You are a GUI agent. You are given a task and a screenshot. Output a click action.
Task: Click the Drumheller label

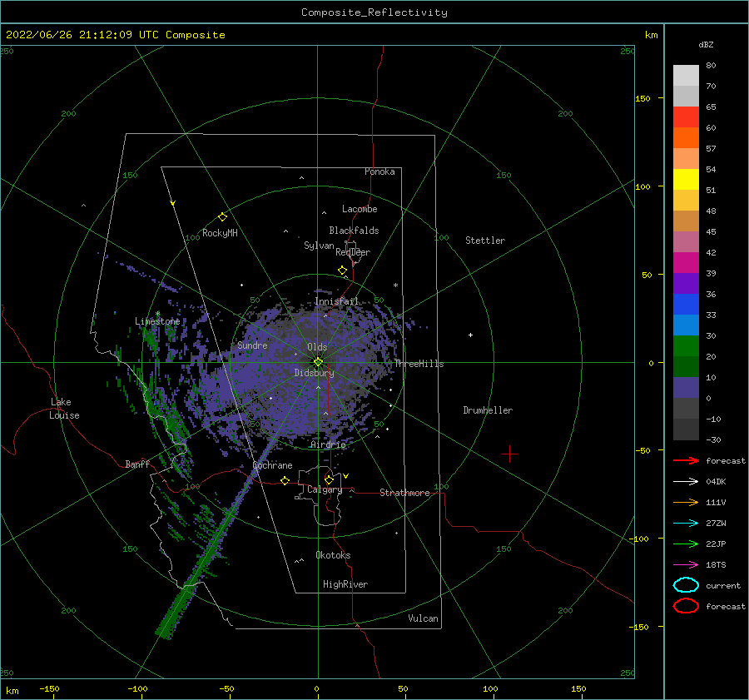[488, 410]
